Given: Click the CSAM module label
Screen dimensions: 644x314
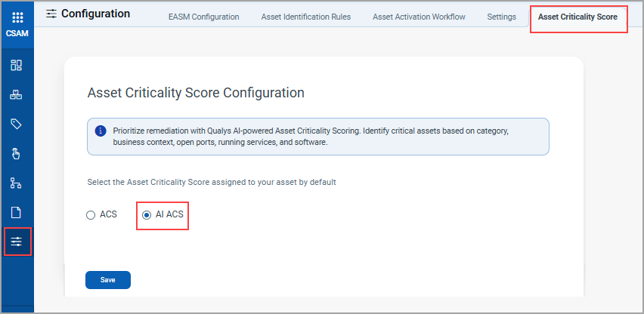Looking at the screenshot, I should [17, 34].
